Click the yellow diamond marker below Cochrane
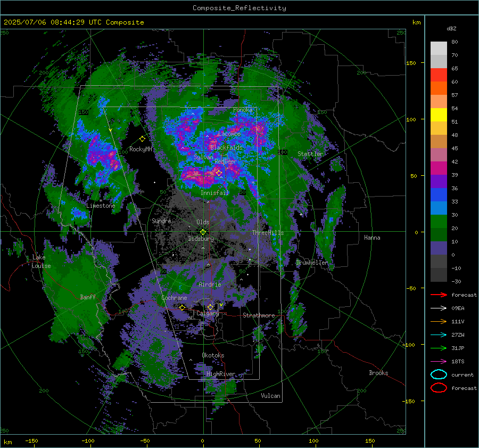 [x=183, y=307]
